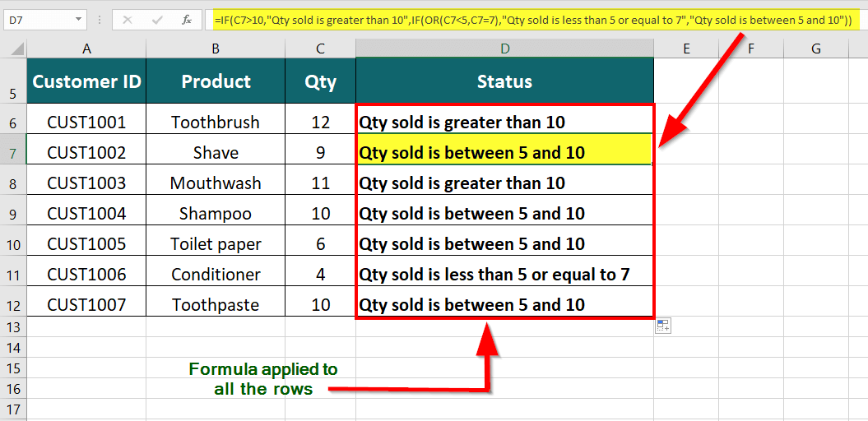Select column E header

click(x=686, y=49)
